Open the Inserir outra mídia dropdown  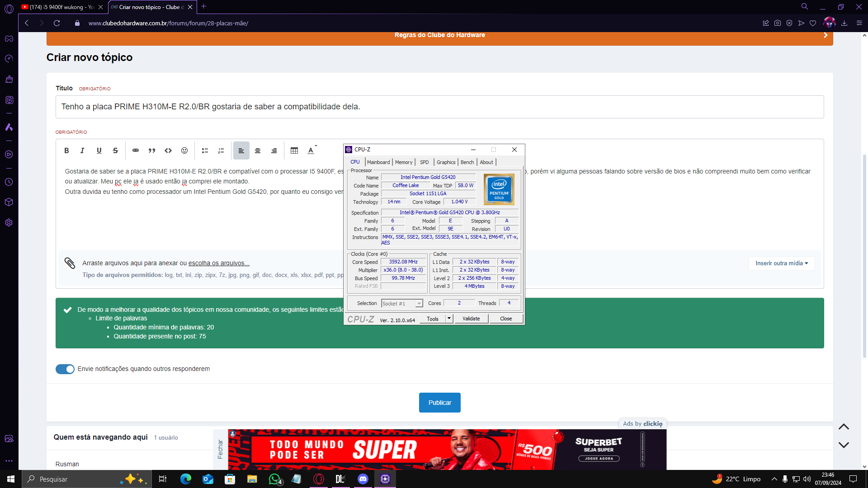782,263
